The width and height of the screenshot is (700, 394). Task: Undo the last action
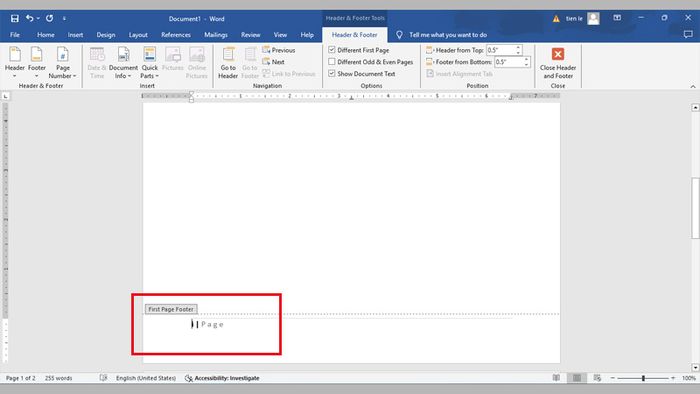29,18
